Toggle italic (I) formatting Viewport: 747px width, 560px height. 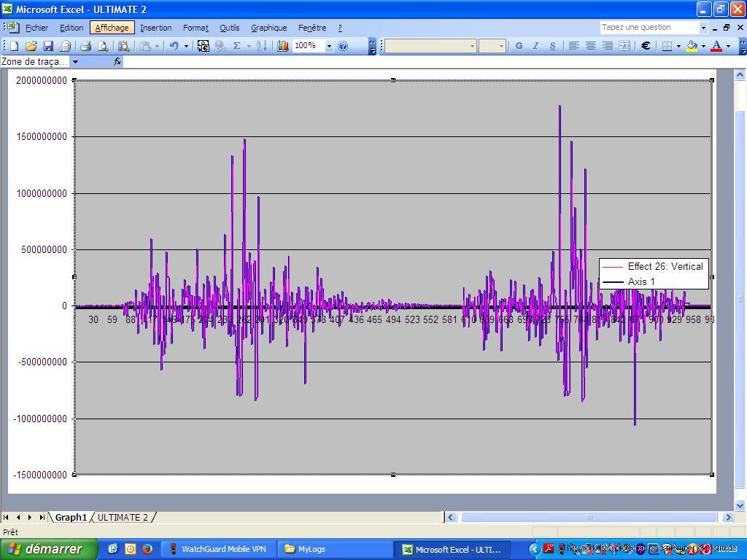coord(535,46)
